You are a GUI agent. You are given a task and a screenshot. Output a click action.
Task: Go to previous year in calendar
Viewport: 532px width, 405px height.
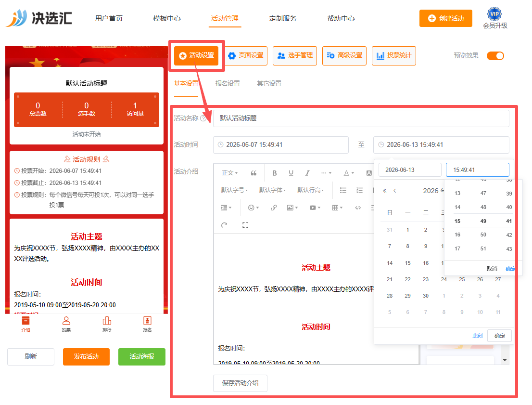pyautogui.click(x=384, y=191)
